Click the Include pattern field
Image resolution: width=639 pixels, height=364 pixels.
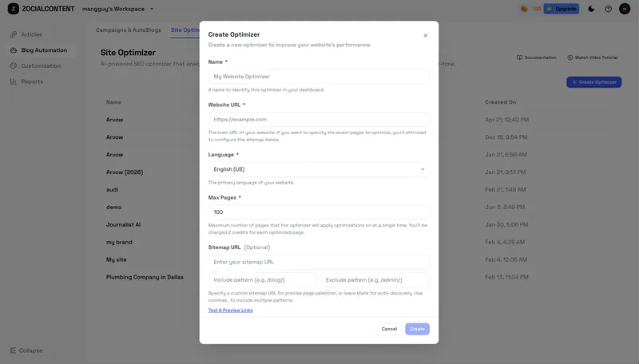(263, 279)
